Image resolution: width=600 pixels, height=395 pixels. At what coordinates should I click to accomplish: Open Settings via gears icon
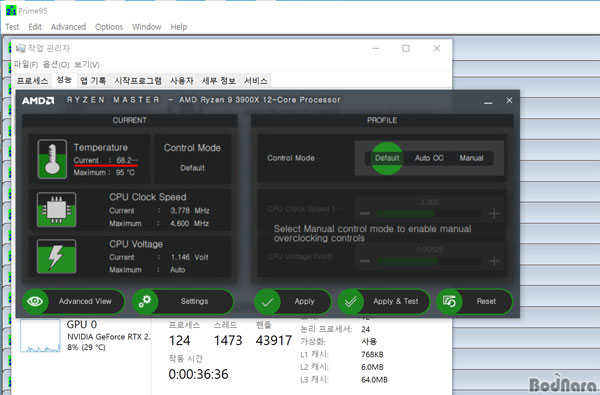[x=145, y=301]
